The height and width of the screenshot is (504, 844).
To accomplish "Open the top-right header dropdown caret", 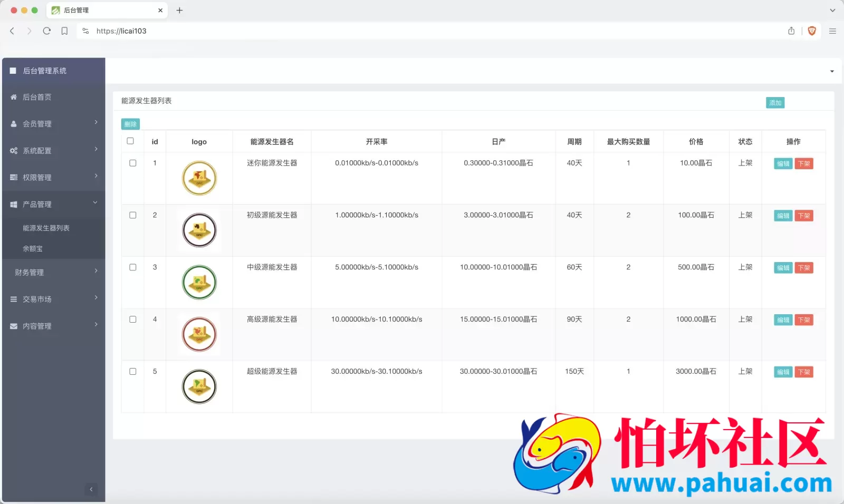I will [x=832, y=71].
